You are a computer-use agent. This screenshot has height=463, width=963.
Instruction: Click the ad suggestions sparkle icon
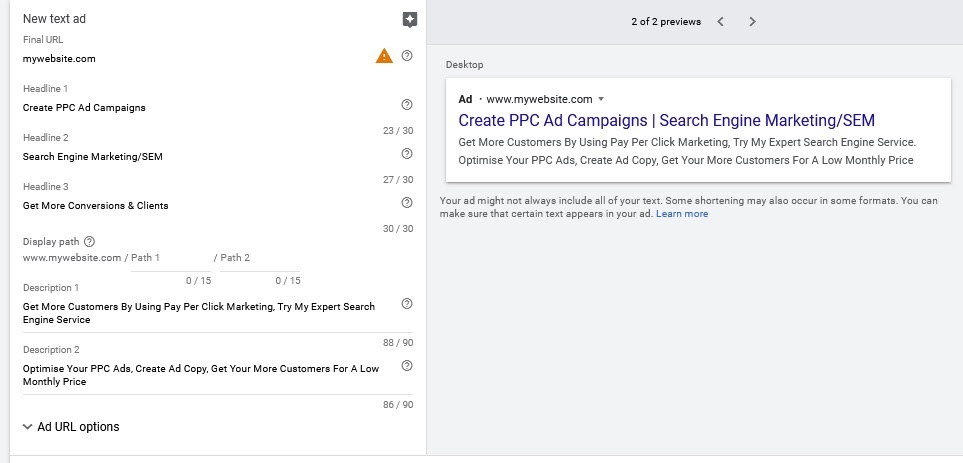(x=410, y=20)
